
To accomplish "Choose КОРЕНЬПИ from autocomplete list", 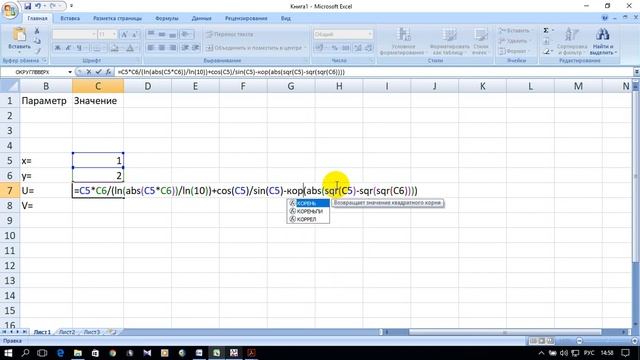I will (x=308, y=211).
